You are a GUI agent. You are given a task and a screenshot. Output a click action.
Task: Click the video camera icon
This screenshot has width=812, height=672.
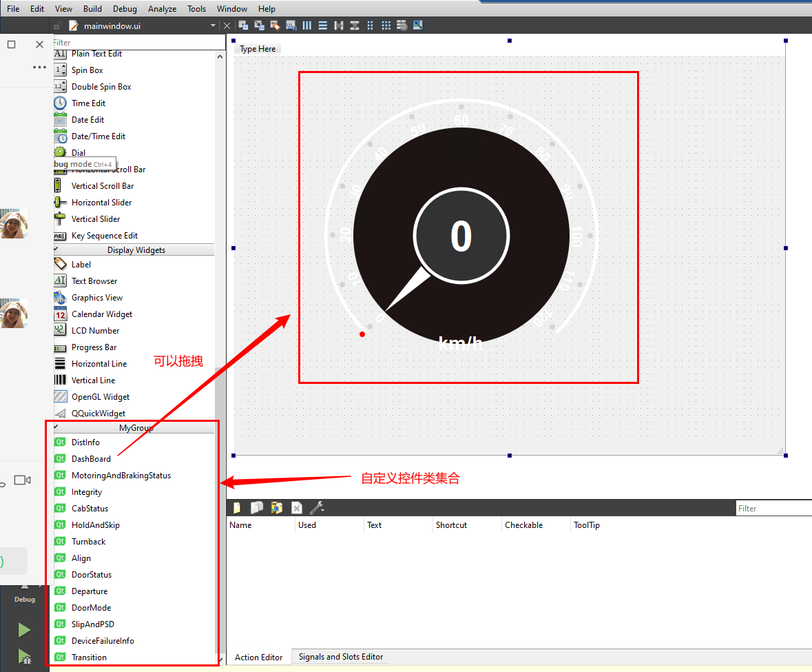[22, 480]
